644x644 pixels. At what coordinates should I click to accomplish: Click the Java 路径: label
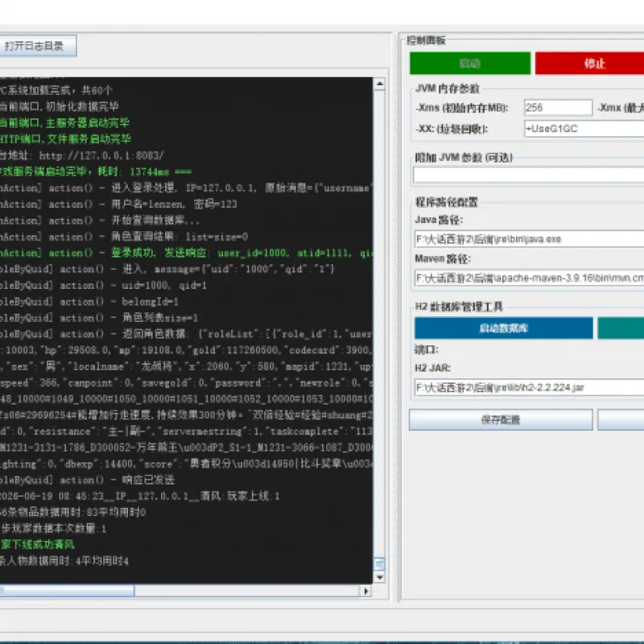coord(439,220)
